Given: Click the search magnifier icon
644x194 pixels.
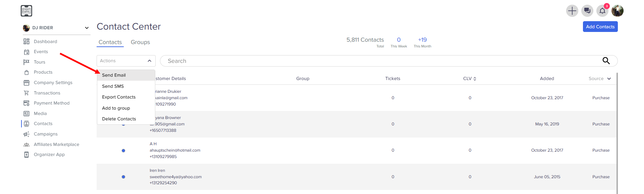Looking at the screenshot, I should [606, 61].
